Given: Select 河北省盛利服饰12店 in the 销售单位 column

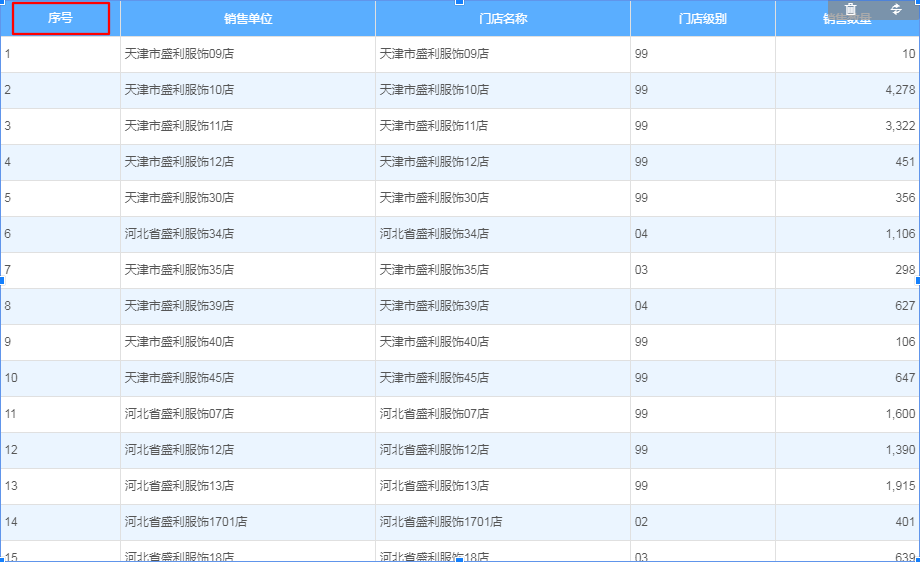Looking at the screenshot, I should [179, 449].
